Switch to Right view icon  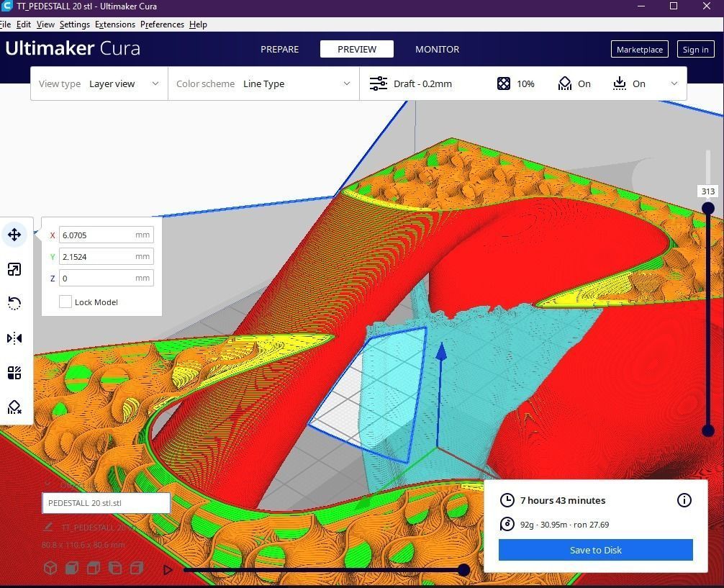point(137,568)
